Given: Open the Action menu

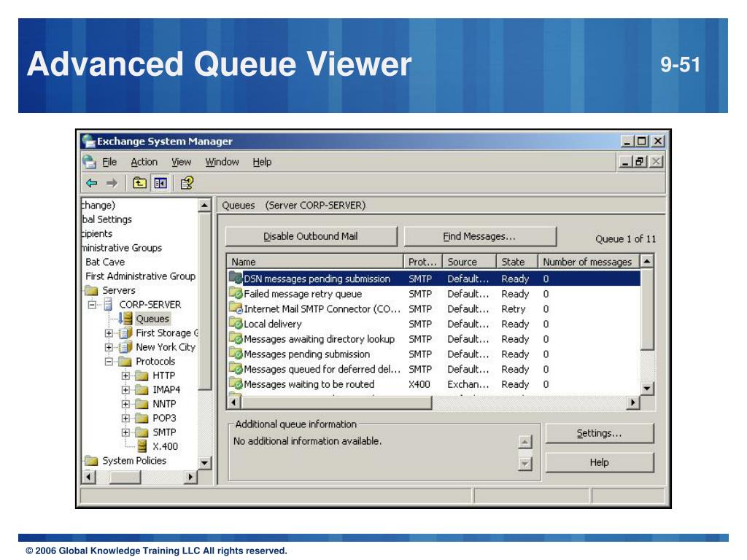Looking at the screenshot, I should point(144,162).
